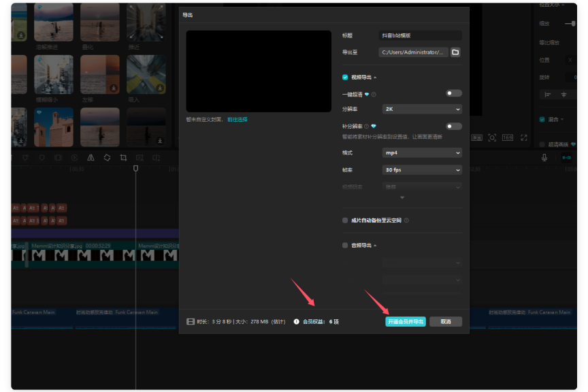Image resolution: width=588 pixels, height=392 pixels.
Task: Select the mirror flip icon in the toolbar
Action: click(x=91, y=158)
